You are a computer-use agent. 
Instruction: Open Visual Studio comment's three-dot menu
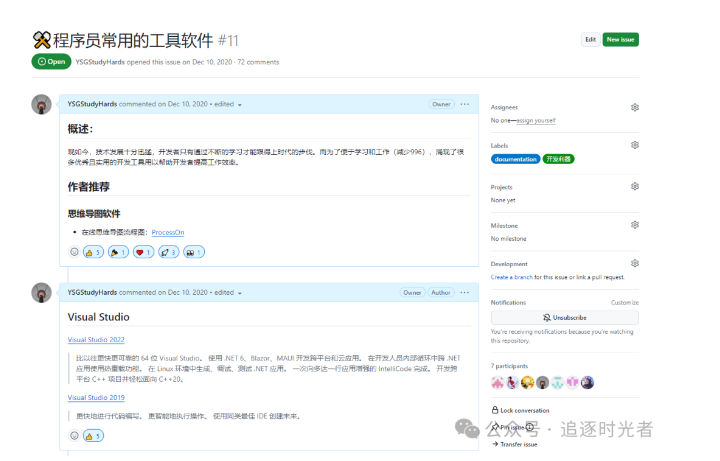tap(464, 292)
